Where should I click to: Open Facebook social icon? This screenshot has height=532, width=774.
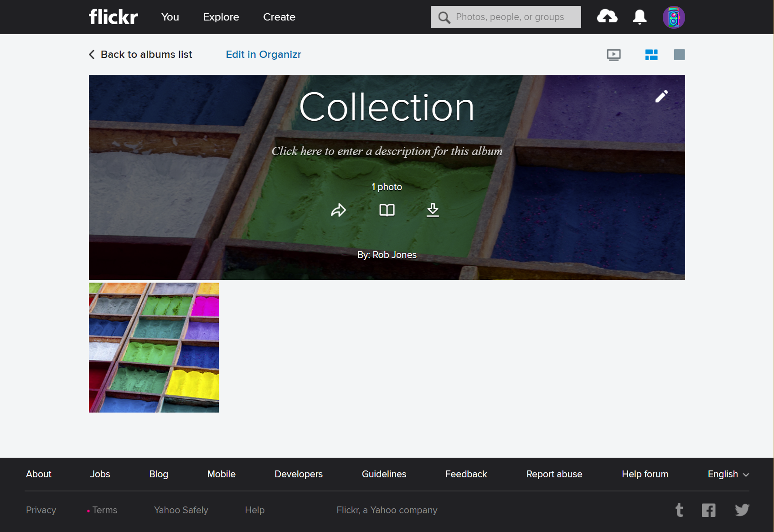(708, 510)
